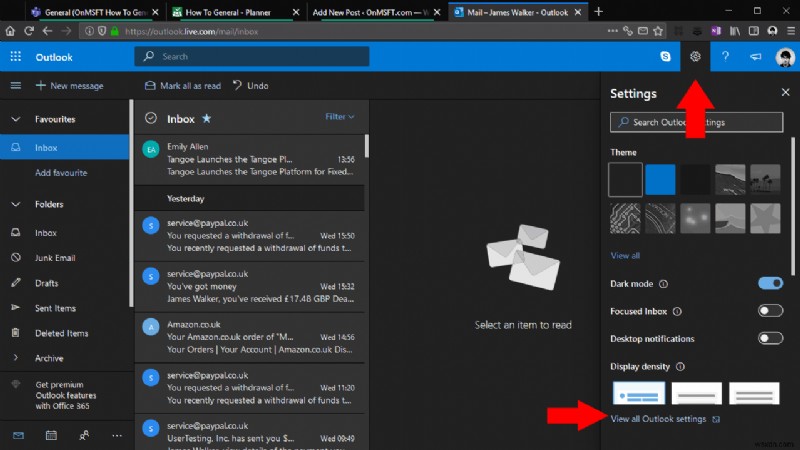Viewport: 800px width, 450px height.
Task: Click the Search Outlook settings field
Action: [x=696, y=122]
